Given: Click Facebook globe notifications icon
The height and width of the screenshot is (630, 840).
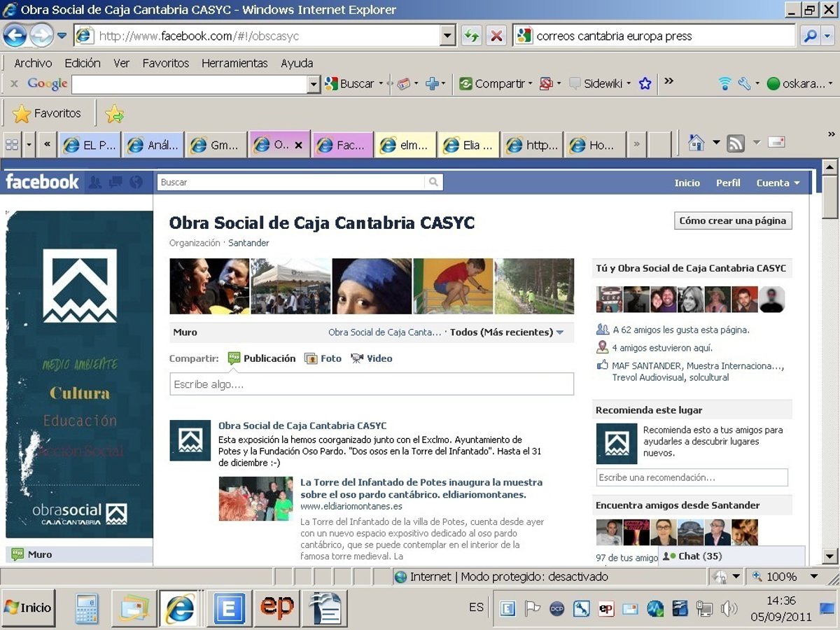Looking at the screenshot, I should [x=136, y=182].
